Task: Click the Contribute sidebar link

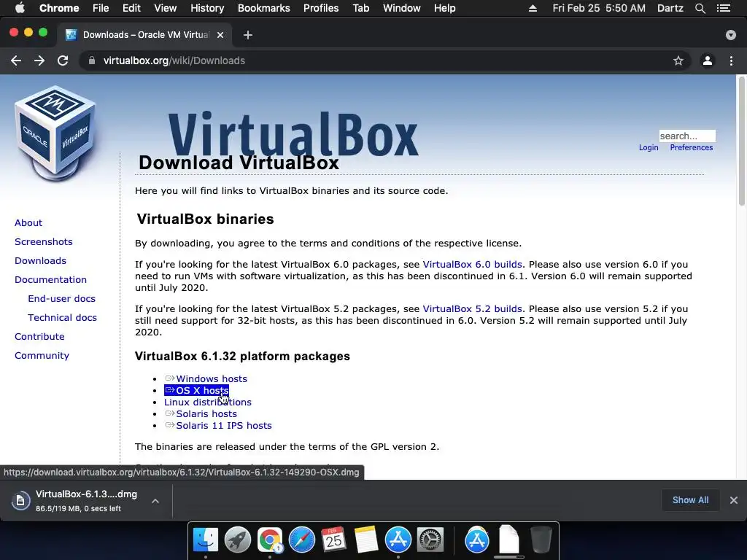Action: click(x=39, y=337)
